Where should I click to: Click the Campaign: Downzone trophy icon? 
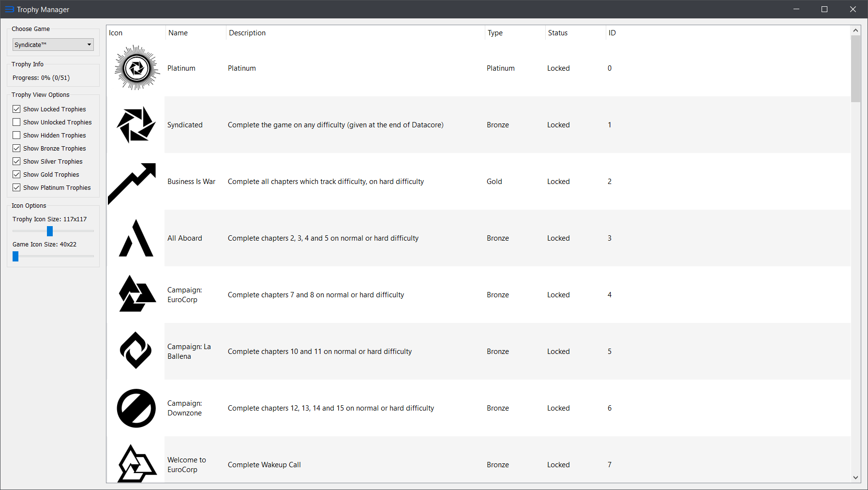coord(136,408)
